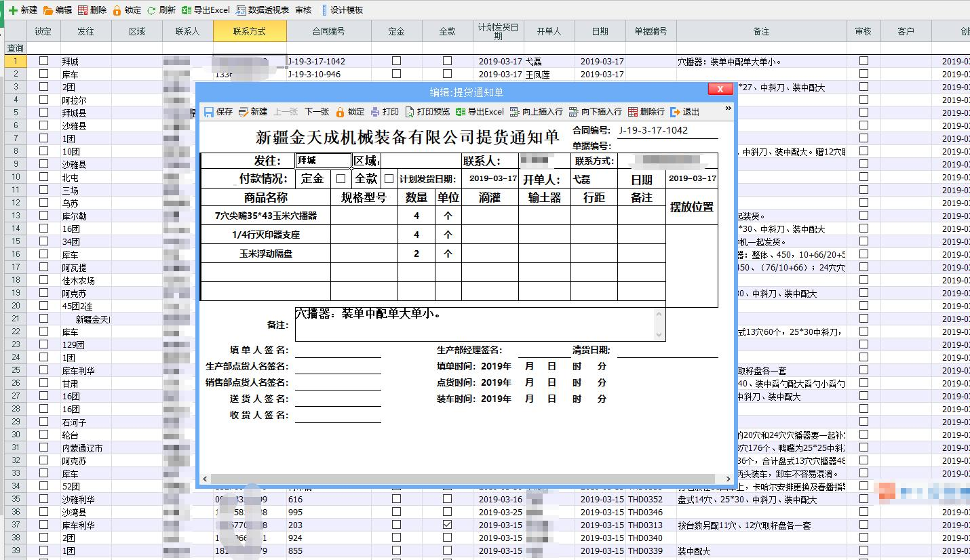Print the form with 打印

(x=384, y=112)
